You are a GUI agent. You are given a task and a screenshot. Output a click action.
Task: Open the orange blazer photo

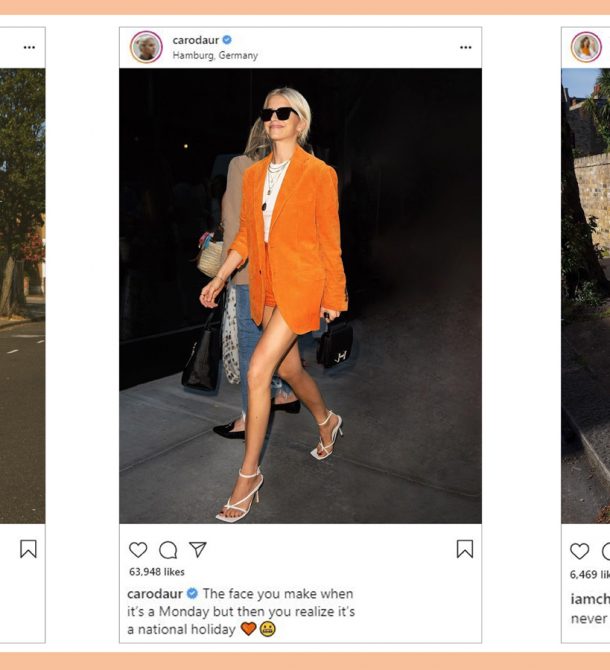300,296
